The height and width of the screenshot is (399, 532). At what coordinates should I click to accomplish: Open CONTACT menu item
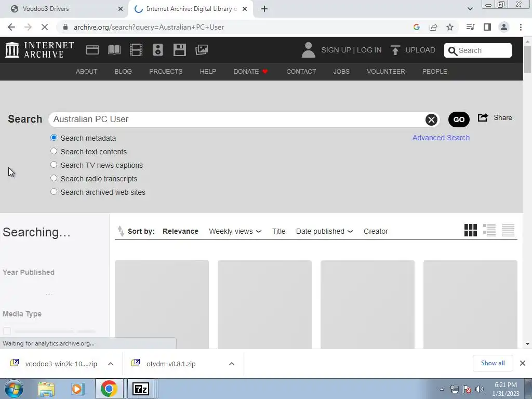click(x=301, y=71)
